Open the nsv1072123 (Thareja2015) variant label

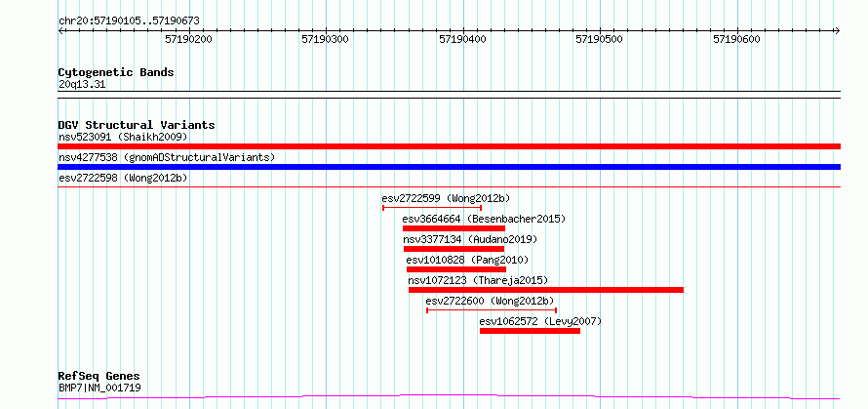tap(478, 280)
